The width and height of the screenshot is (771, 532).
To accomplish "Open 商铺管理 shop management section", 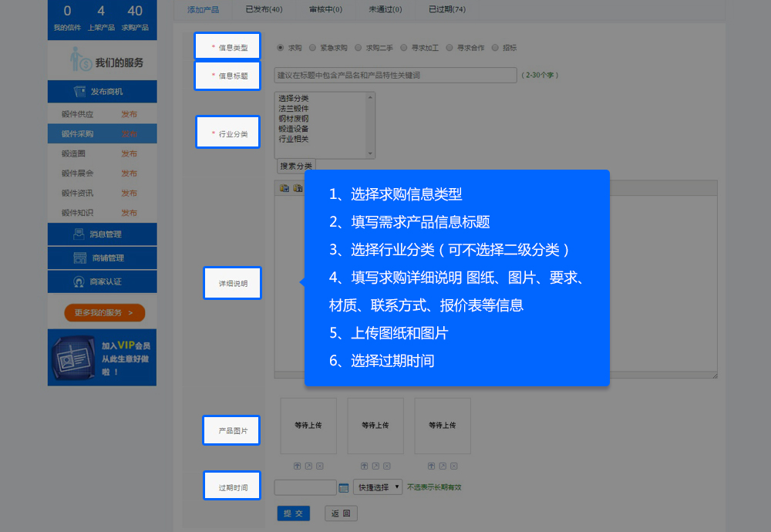I will click(x=102, y=258).
